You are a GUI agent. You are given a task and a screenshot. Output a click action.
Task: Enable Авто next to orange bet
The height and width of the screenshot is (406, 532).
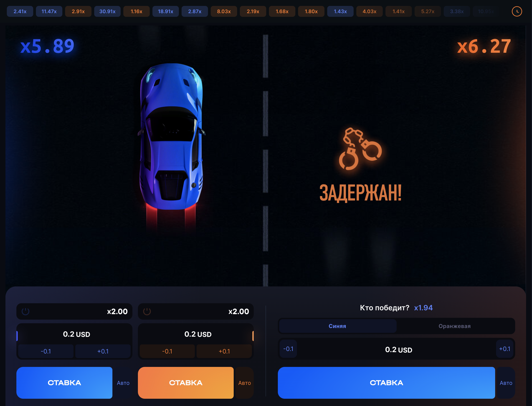point(245,383)
